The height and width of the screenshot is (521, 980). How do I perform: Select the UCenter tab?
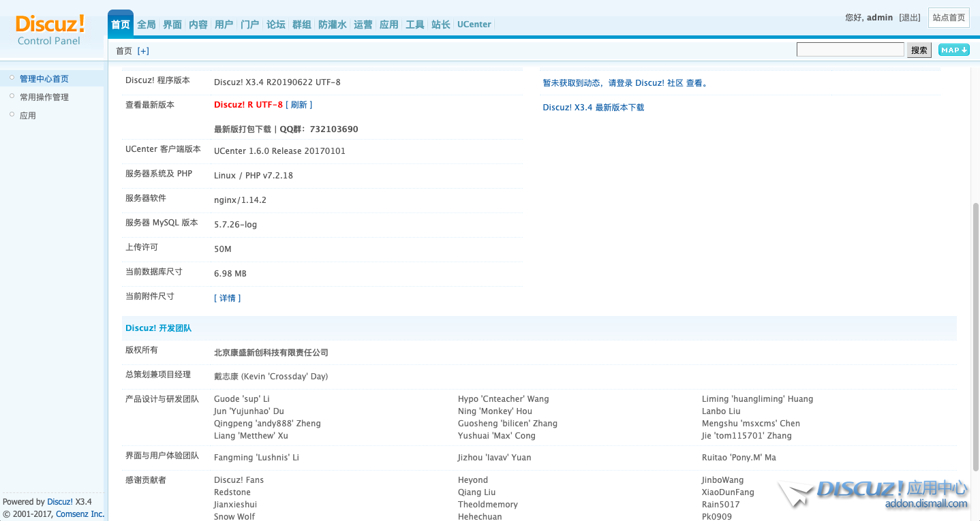(x=474, y=25)
